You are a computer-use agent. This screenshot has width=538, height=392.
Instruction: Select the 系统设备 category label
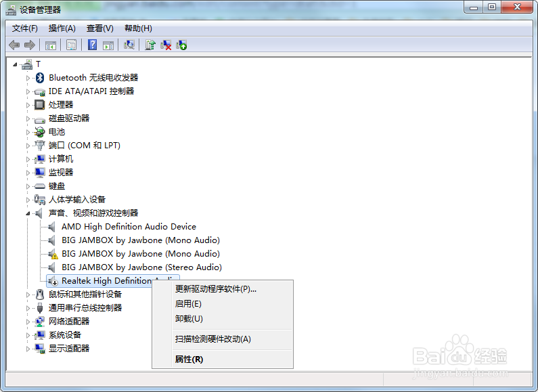click(65, 335)
